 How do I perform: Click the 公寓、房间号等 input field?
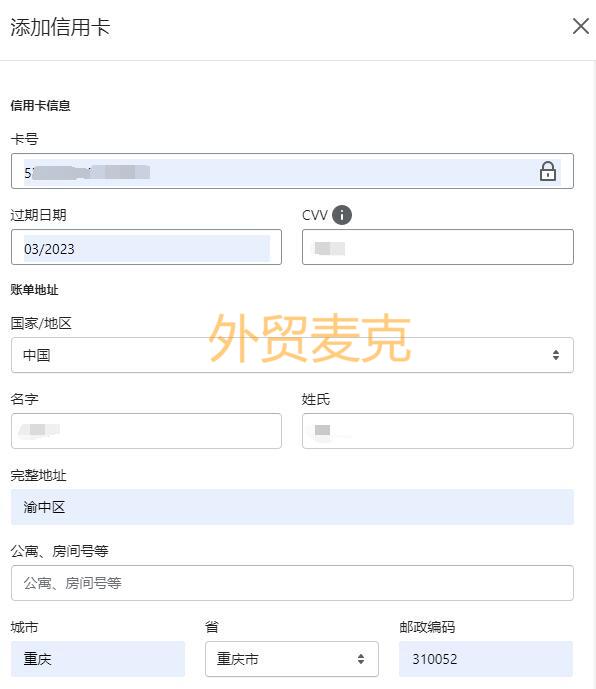pyautogui.click(x=292, y=583)
